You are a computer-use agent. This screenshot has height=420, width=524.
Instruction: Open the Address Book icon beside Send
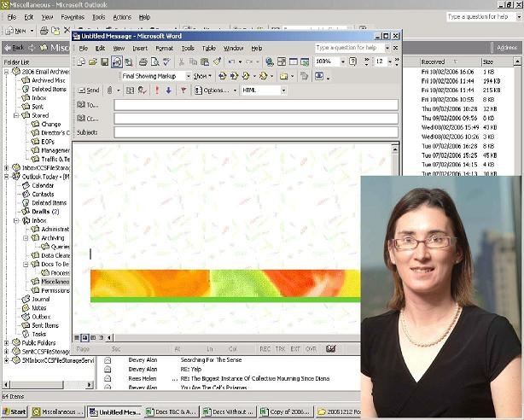point(130,90)
